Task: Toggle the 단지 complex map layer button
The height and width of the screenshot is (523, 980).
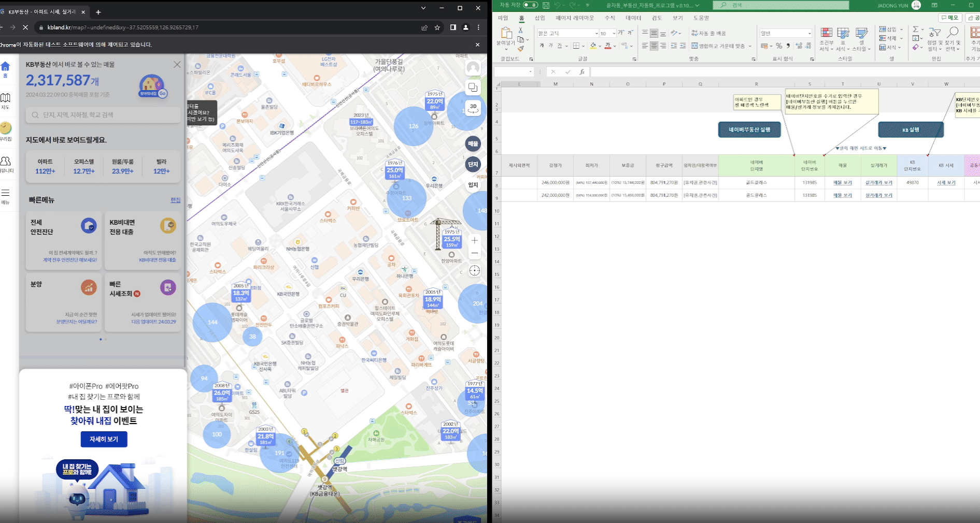Action: (x=473, y=165)
